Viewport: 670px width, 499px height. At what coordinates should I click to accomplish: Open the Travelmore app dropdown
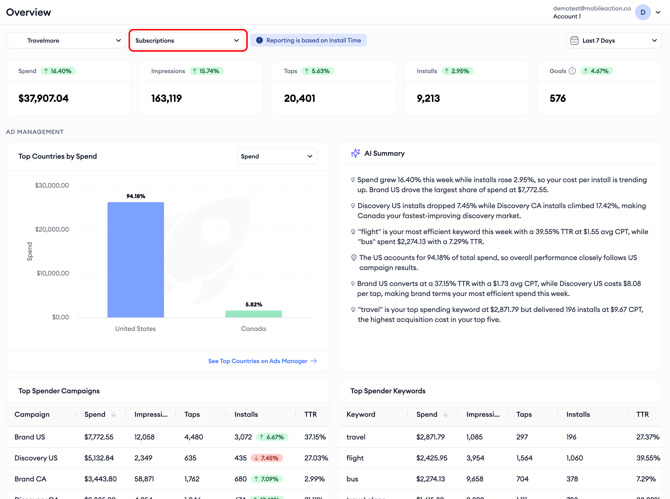pyautogui.click(x=66, y=41)
